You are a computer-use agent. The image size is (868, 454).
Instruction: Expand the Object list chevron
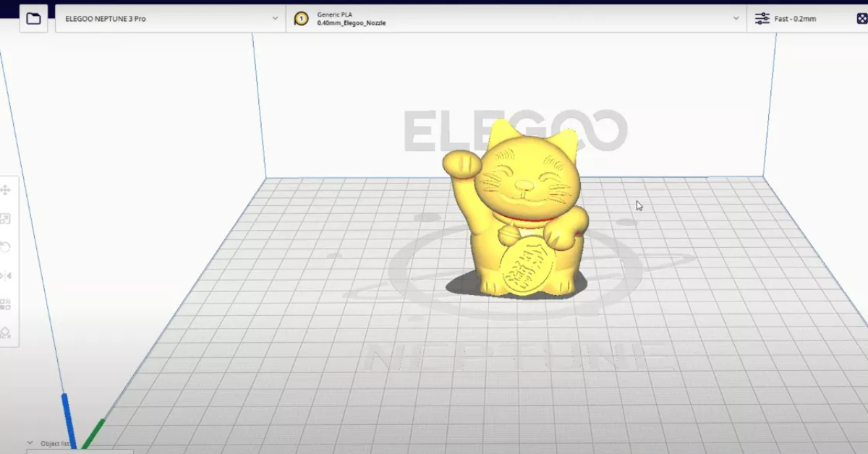point(30,443)
